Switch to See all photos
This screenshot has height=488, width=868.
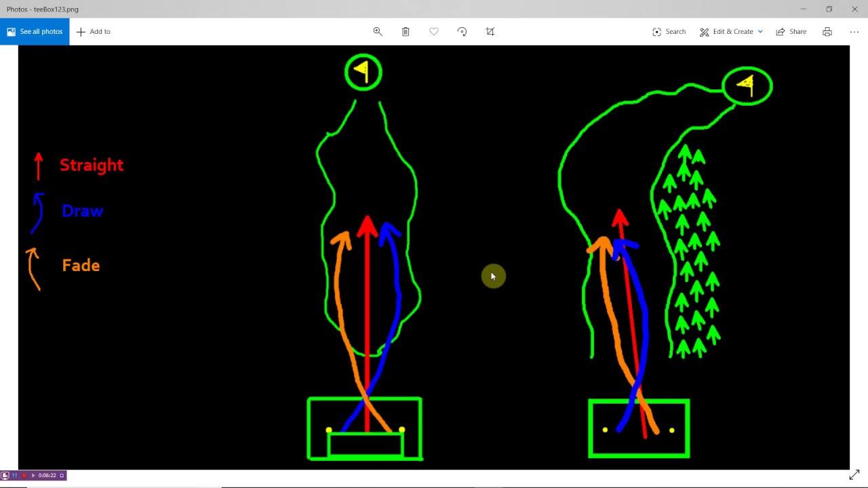pyautogui.click(x=34, y=31)
